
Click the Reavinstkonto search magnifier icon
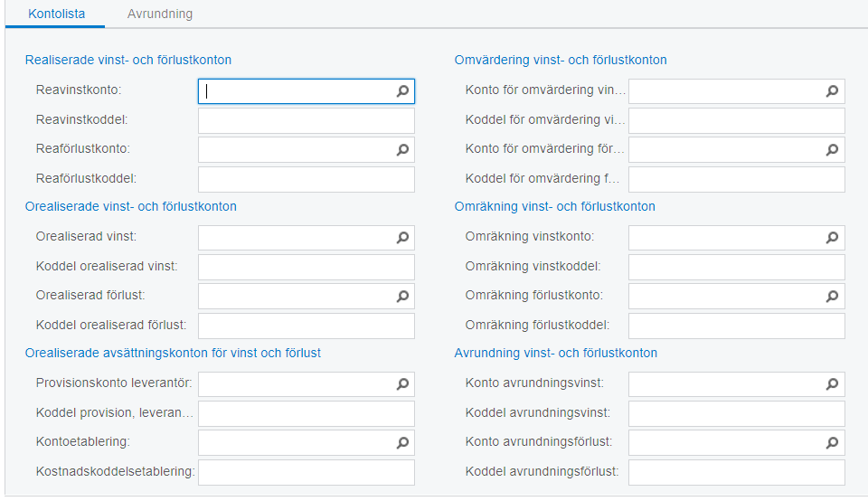click(x=403, y=91)
